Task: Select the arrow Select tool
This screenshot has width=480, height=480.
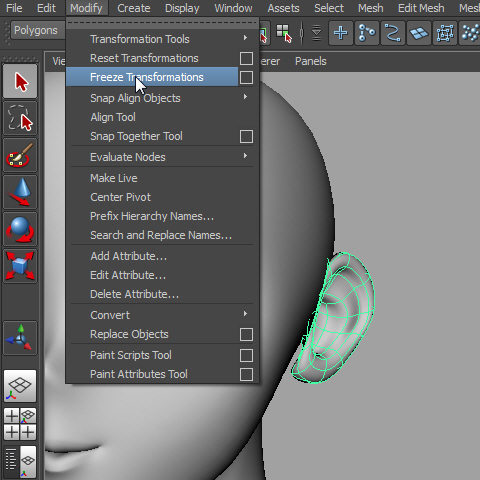Action: point(20,81)
